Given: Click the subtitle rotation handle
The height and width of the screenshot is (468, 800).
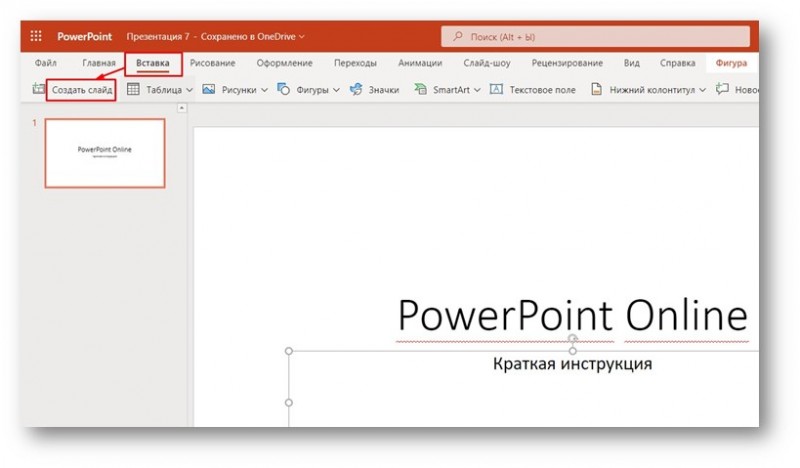Looking at the screenshot, I should click(x=572, y=338).
